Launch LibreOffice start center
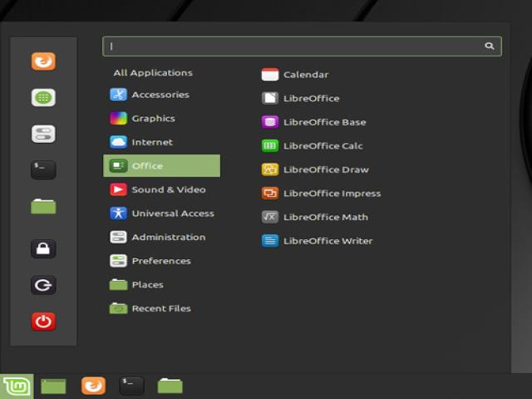The image size is (532, 399). point(300,98)
